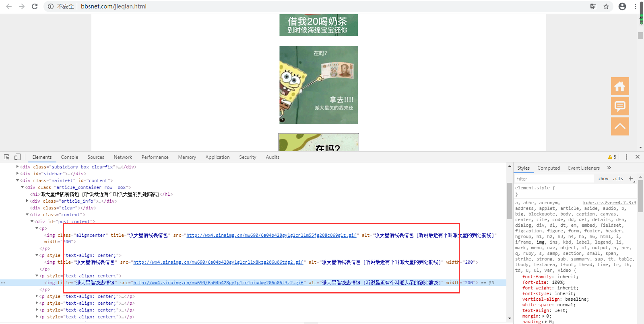644x324 pixels.
Task: Expand margin property in Styles
Action: click(544, 316)
